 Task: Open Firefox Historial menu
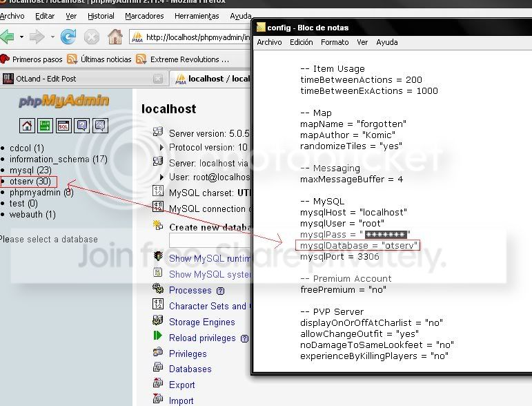[101, 16]
